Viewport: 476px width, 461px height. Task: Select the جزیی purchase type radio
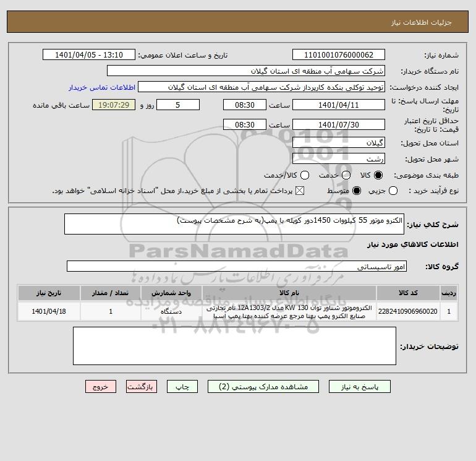point(393,191)
